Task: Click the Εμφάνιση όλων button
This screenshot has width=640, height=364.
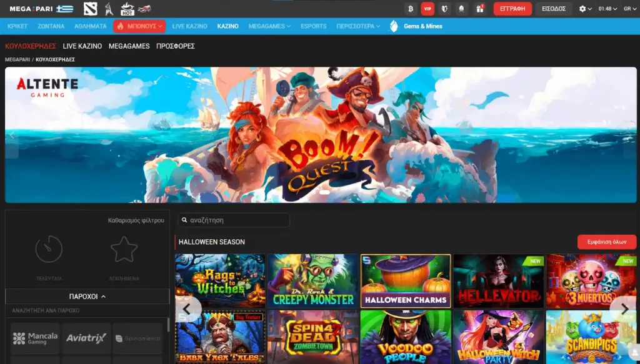Action: 607,242
